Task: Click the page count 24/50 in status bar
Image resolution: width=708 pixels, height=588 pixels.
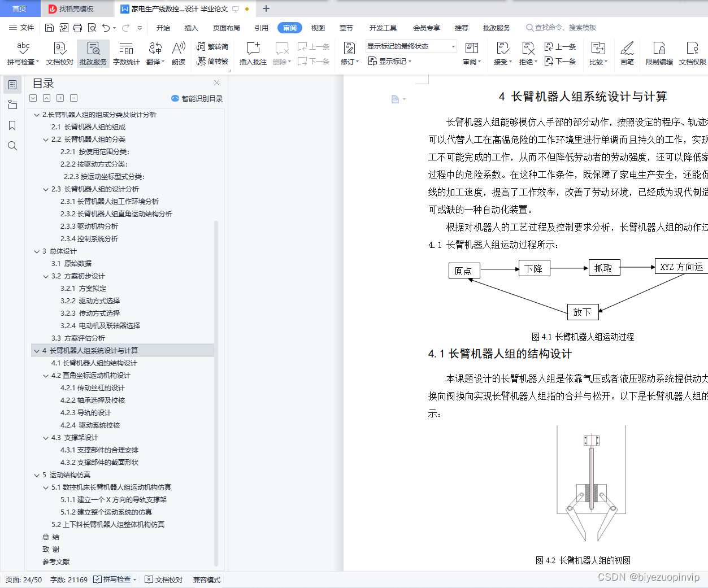Action: (24, 580)
